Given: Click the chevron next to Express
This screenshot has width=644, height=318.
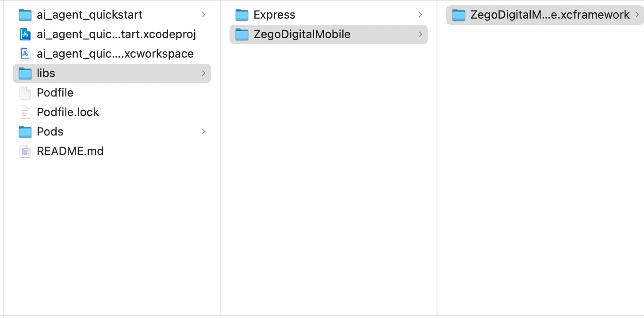Looking at the screenshot, I should (420, 15).
